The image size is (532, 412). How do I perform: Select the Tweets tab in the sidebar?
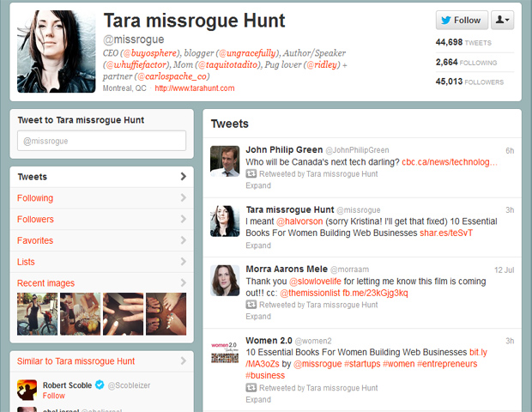(x=101, y=177)
